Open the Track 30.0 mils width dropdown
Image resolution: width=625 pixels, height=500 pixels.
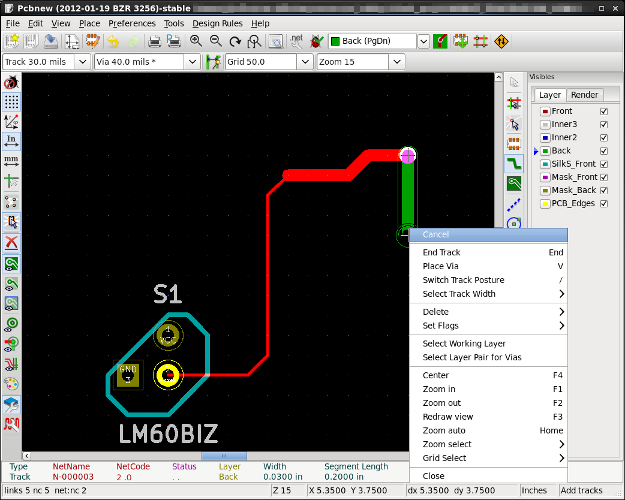pyautogui.click(x=83, y=62)
